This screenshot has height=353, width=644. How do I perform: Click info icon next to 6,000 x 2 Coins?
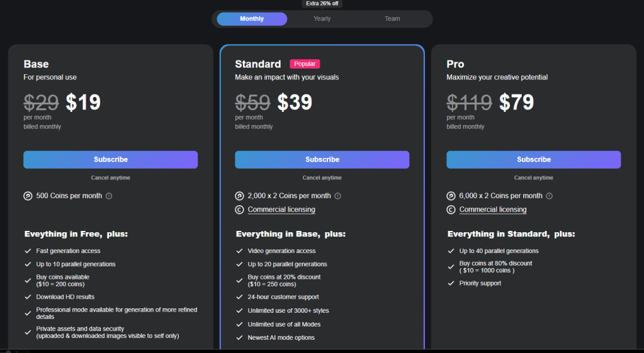point(550,196)
